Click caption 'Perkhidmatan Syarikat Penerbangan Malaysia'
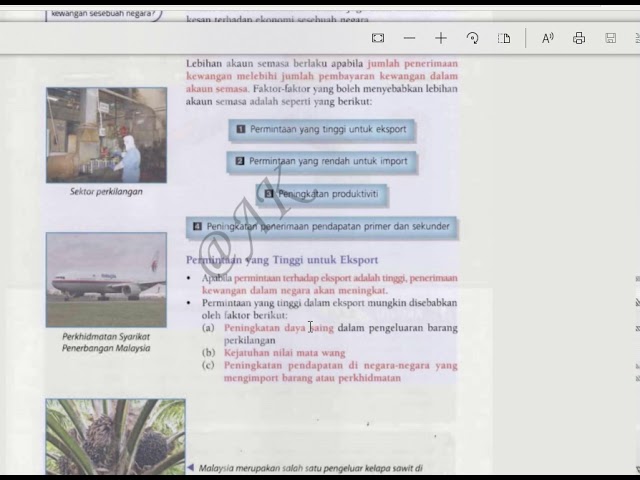This screenshot has height=480, width=640. click(106, 342)
